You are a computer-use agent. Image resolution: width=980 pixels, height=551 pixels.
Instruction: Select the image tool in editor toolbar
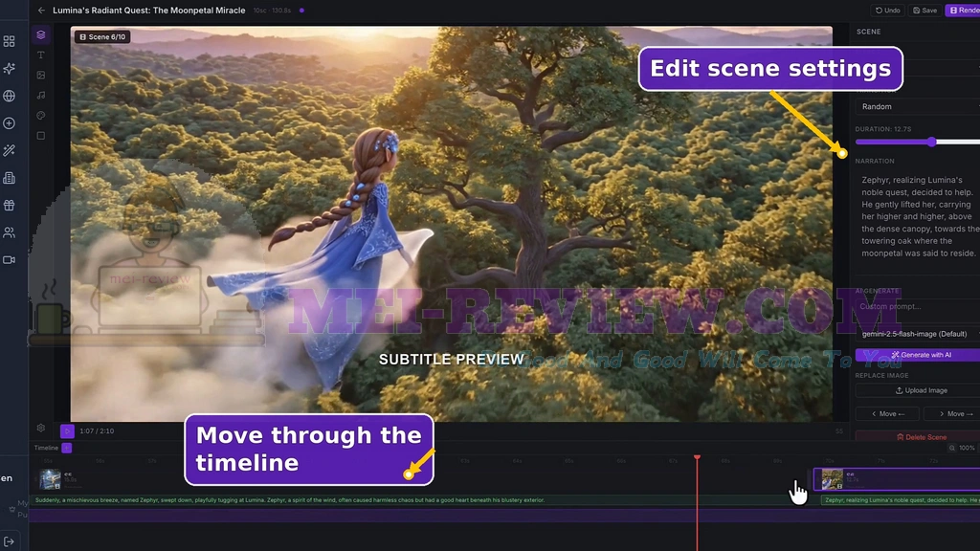pos(40,75)
